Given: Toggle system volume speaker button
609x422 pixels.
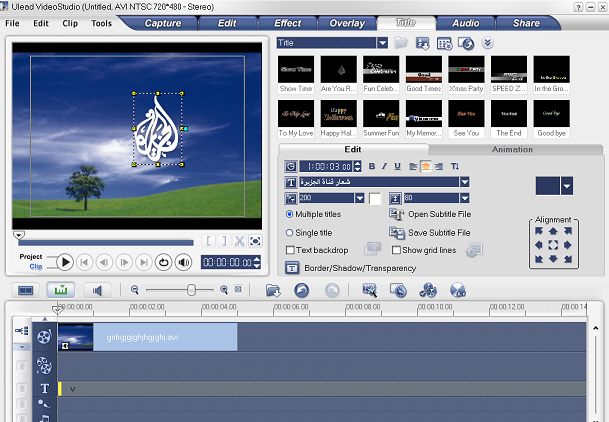Looking at the screenshot, I should coord(183,263).
